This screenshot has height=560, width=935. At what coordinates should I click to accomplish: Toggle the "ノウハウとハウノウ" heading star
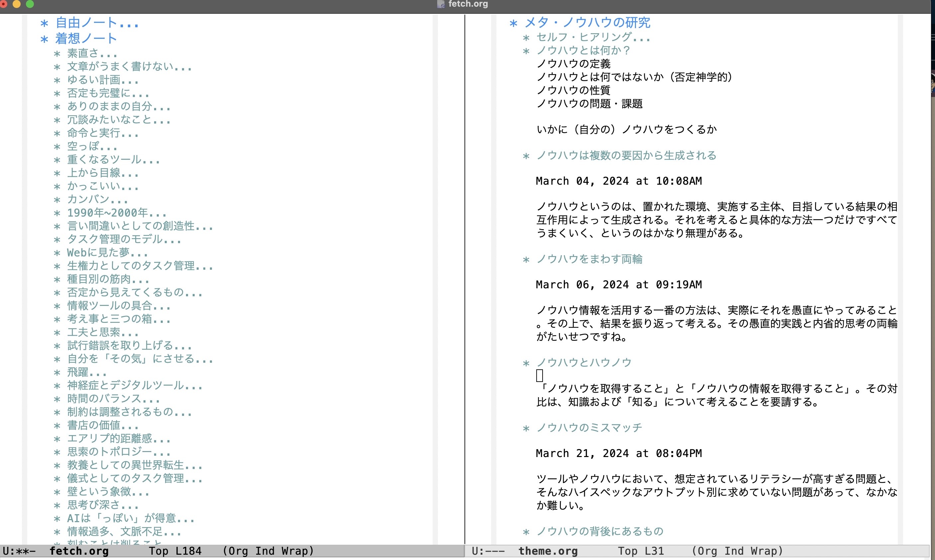(527, 362)
